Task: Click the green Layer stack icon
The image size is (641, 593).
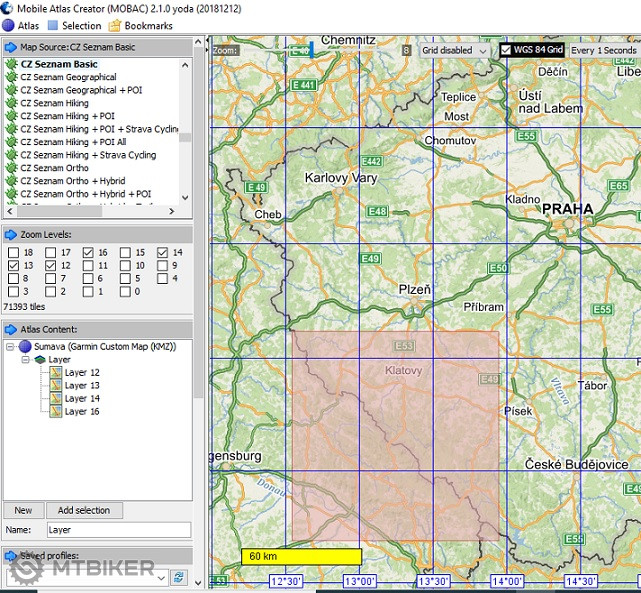Action: [40, 359]
